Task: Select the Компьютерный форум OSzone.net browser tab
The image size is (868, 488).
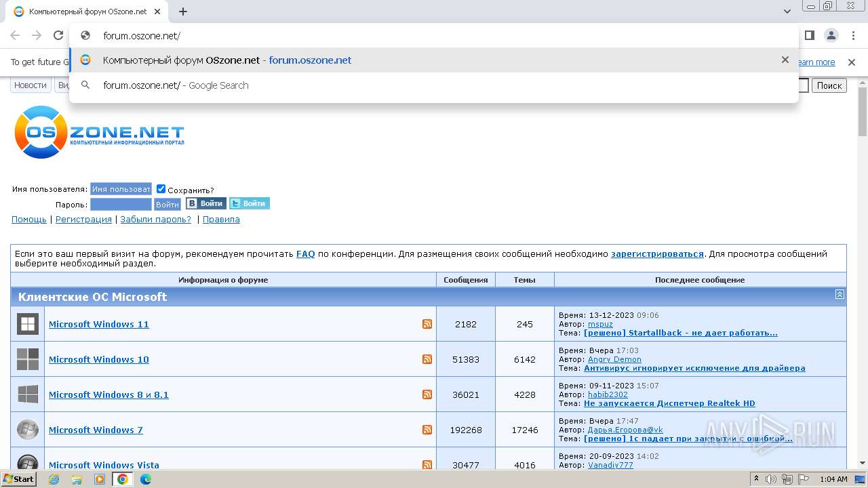Action: click(x=88, y=12)
